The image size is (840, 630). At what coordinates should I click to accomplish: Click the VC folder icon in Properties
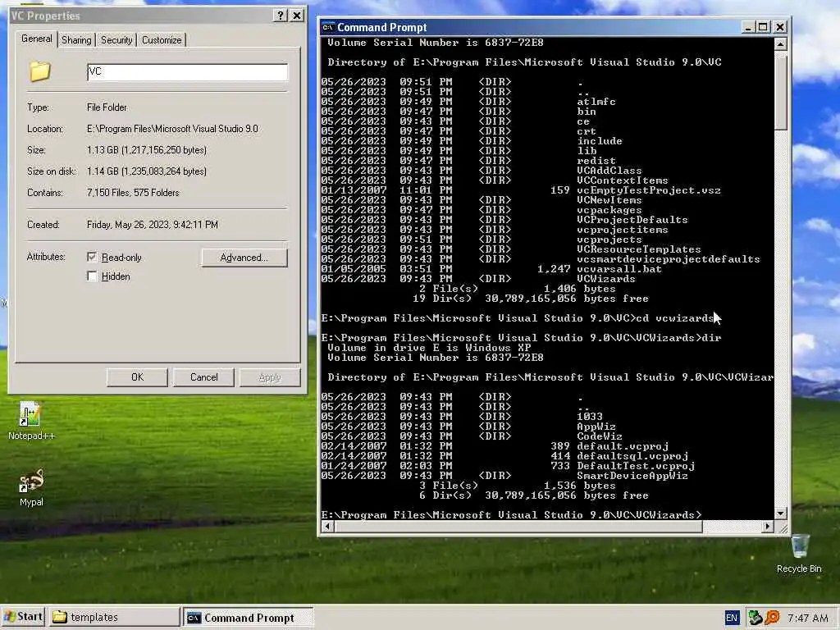point(39,72)
